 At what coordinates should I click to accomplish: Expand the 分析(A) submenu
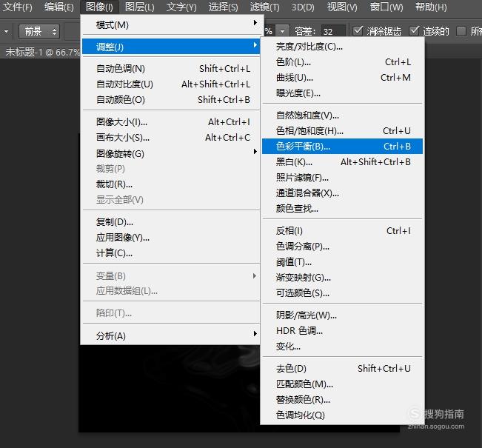pos(171,335)
